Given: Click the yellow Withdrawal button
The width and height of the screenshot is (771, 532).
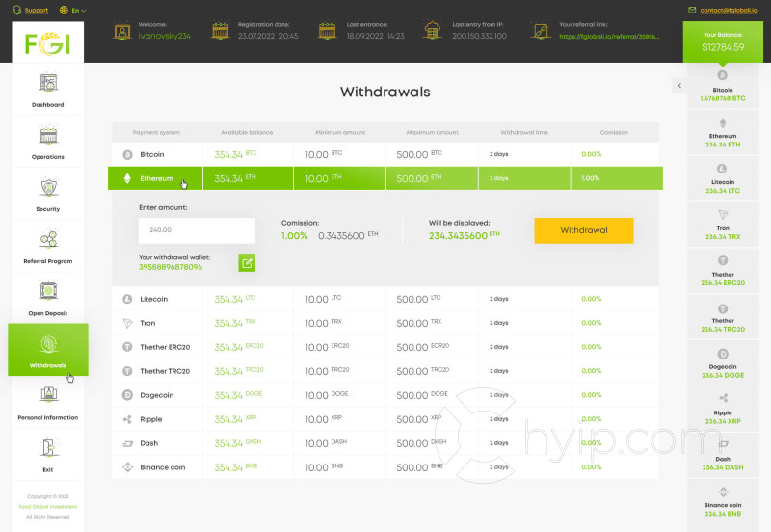Looking at the screenshot, I should (584, 230).
